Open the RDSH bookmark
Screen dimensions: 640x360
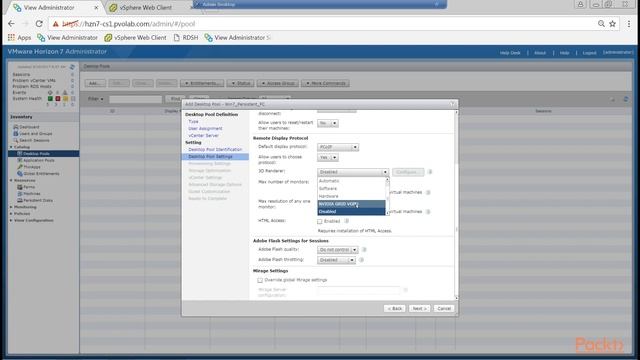186,38
